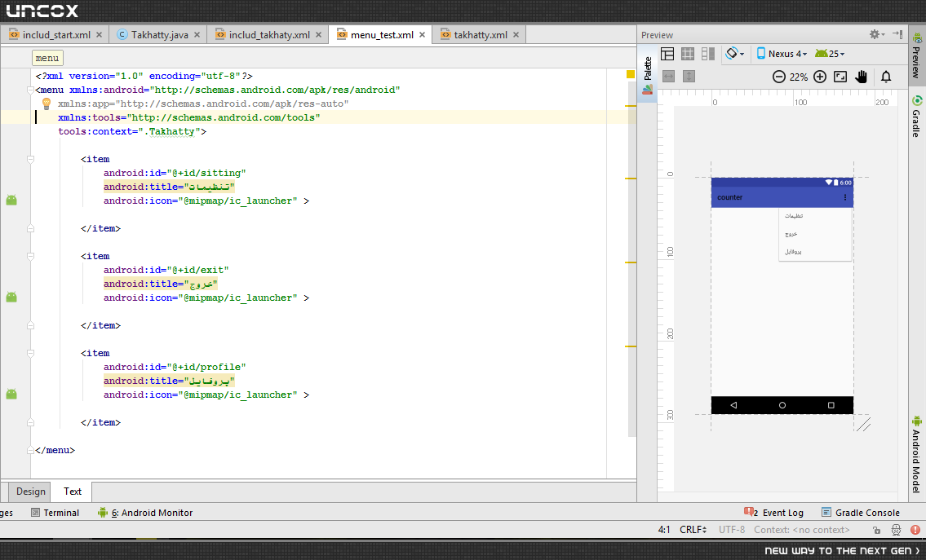This screenshot has height=560, width=926.
Task: Show Blueprint view icon
Action: 688,54
